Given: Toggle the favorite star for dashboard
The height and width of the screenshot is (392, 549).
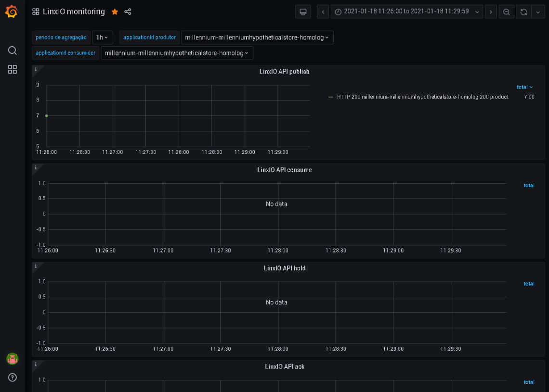Looking at the screenshot, I should point(115,12).
